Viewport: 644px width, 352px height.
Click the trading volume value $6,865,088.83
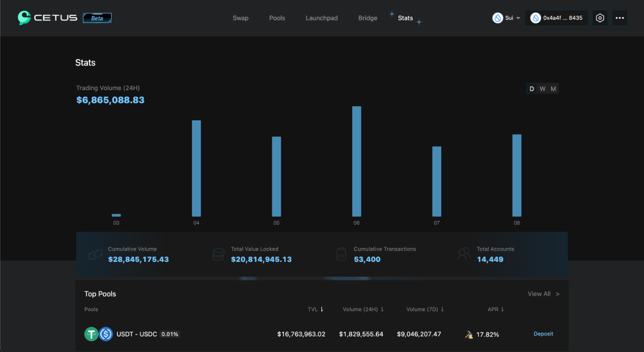111,100
